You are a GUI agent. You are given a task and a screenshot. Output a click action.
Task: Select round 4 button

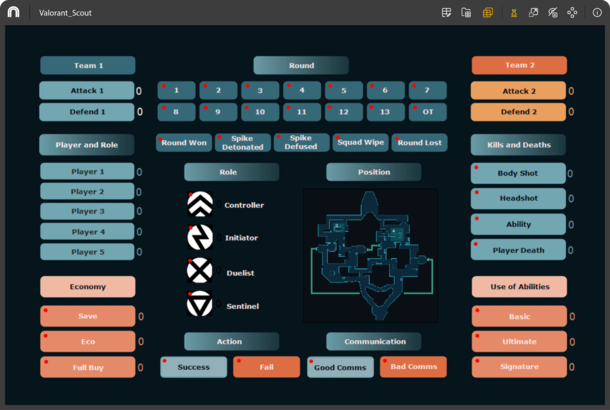[302, 91]
